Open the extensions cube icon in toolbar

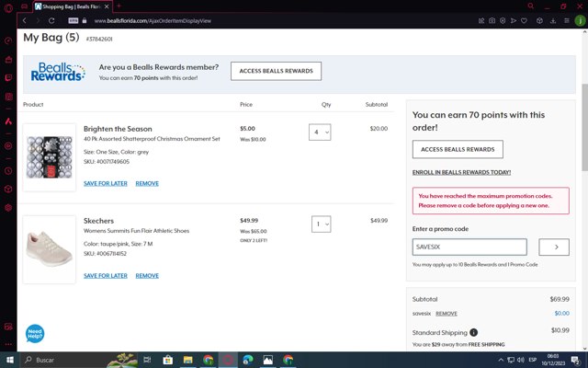point(539,20)
